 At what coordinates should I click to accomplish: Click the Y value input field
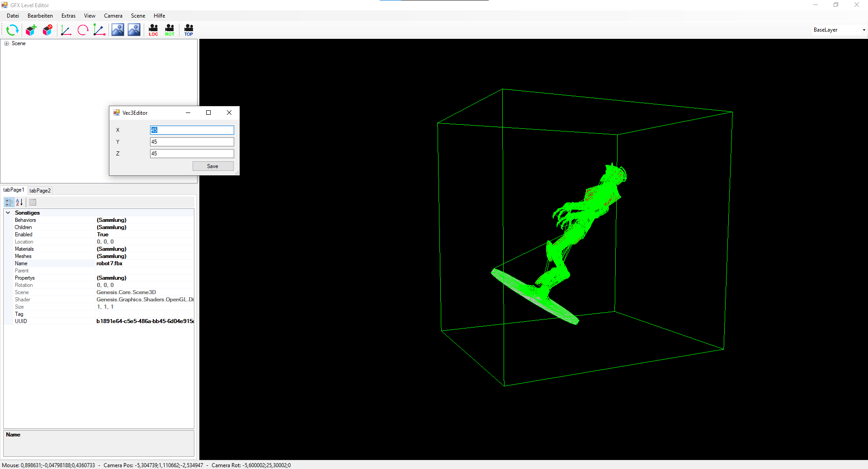click(192, 142)
